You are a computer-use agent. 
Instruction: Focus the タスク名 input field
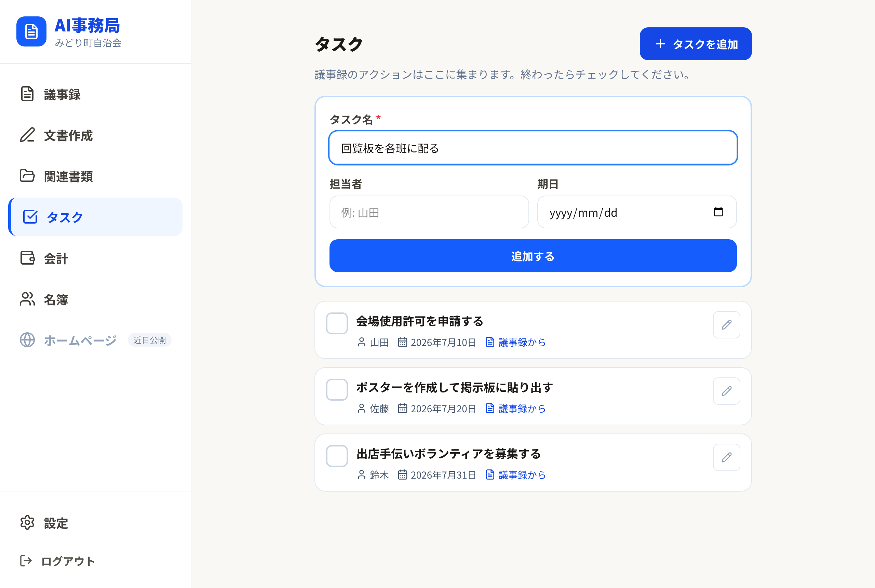533,148
